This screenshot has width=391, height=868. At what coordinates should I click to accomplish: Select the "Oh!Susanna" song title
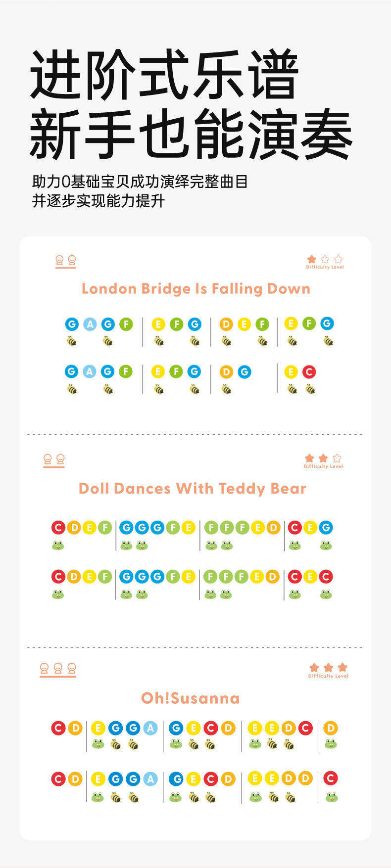(191, 698)
